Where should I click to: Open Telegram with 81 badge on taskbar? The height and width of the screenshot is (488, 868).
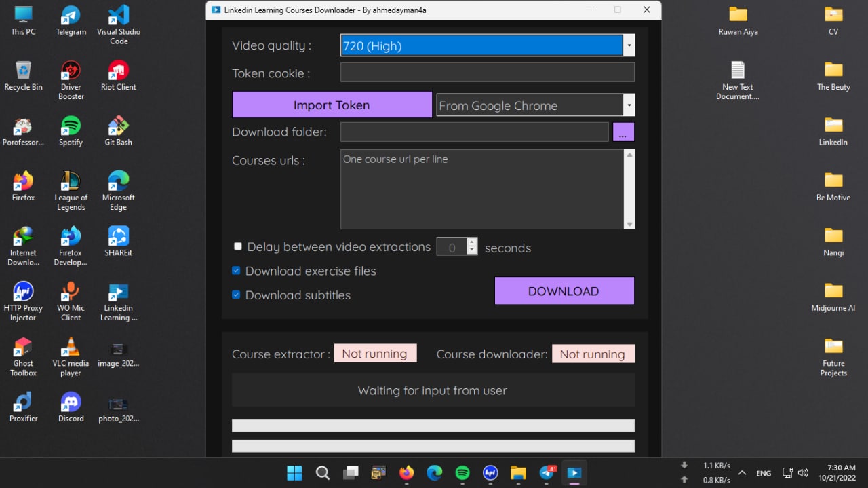click(547, 472)
